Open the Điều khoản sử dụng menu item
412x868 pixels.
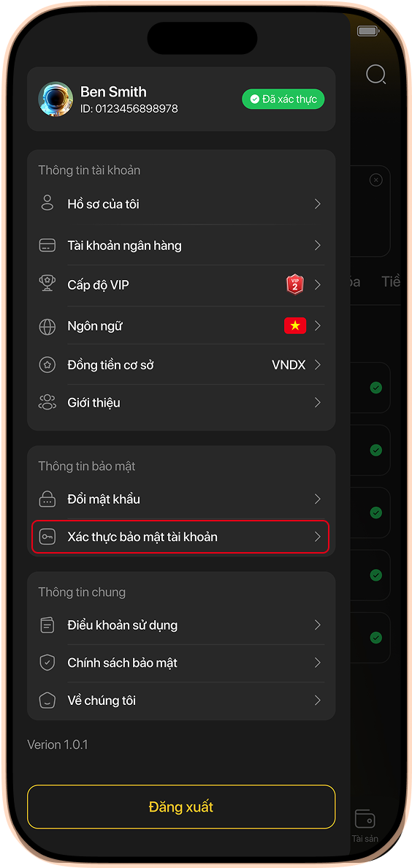[x=181, y=625]
